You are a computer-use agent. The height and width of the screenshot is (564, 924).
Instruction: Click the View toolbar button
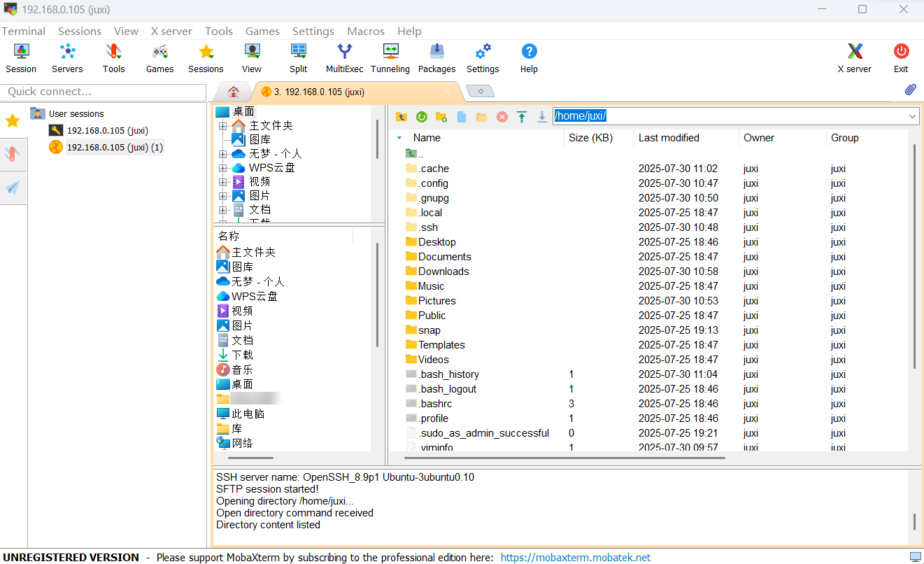tap(252, 58)
